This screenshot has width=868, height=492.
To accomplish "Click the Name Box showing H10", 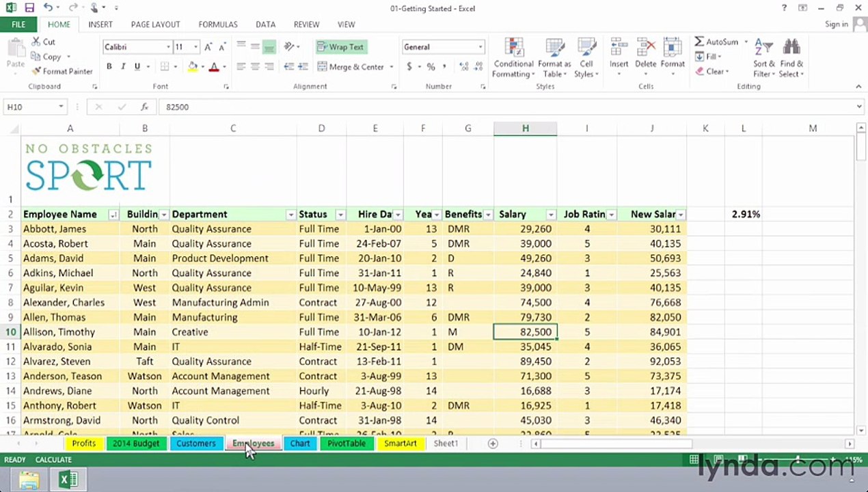I will point(35,107).
